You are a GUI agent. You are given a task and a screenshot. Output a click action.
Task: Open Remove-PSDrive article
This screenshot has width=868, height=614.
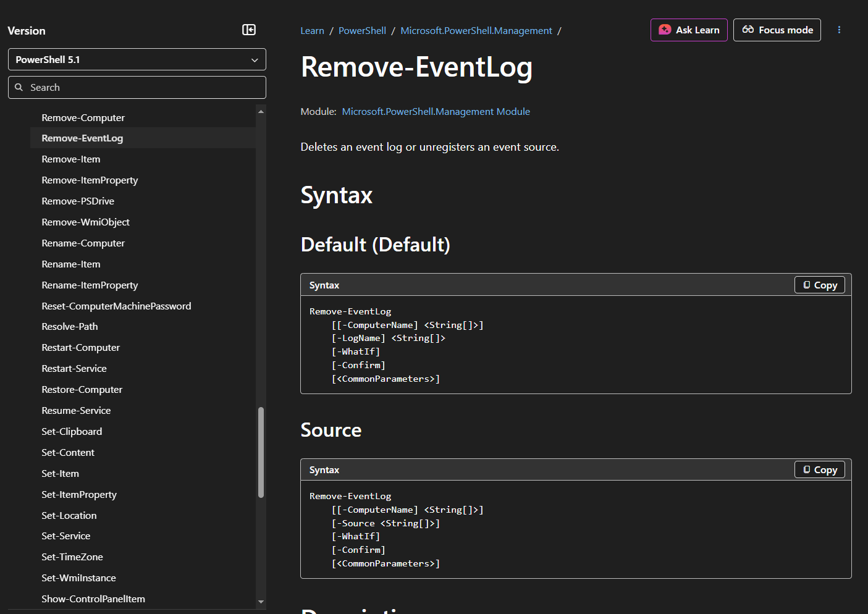[x=78, y=201]
